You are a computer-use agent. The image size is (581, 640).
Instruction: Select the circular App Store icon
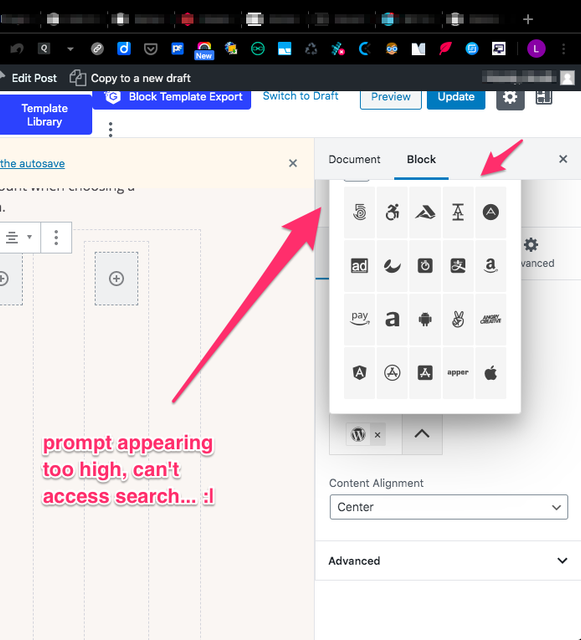(392, 373)
